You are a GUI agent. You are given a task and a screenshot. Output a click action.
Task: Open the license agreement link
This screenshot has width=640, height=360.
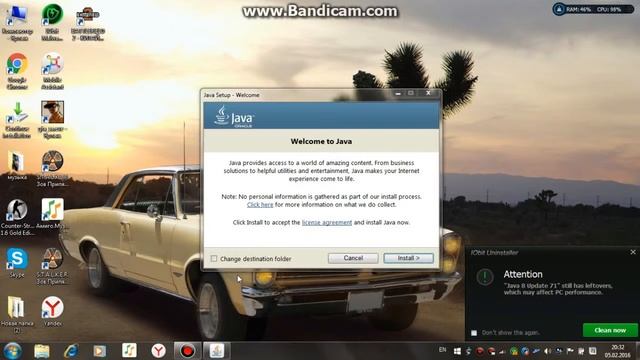[327, 222]
